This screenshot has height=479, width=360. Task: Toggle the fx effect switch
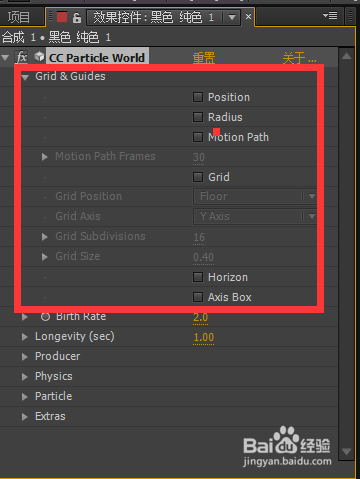tap(22, 57)
